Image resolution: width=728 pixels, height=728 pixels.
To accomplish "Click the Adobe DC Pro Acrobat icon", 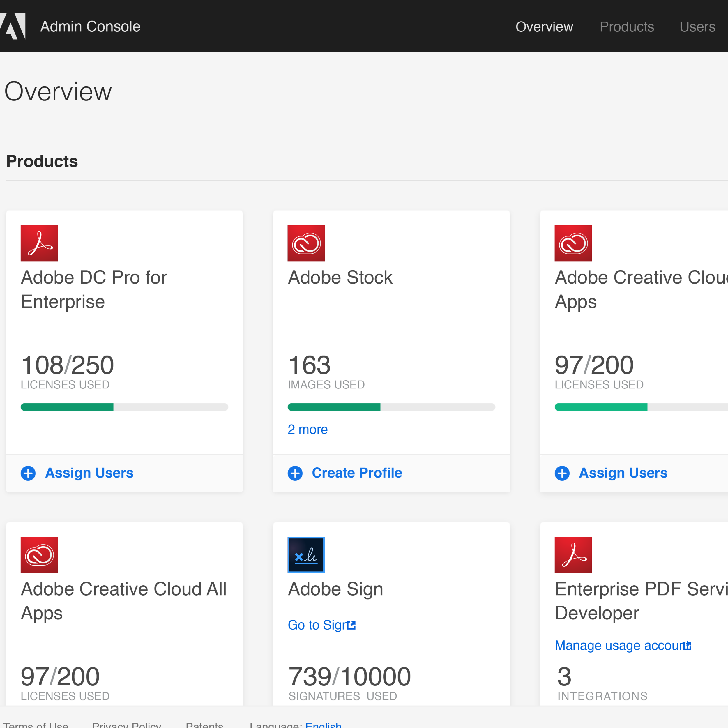I will pyautogui.click(x=39, y=243).
